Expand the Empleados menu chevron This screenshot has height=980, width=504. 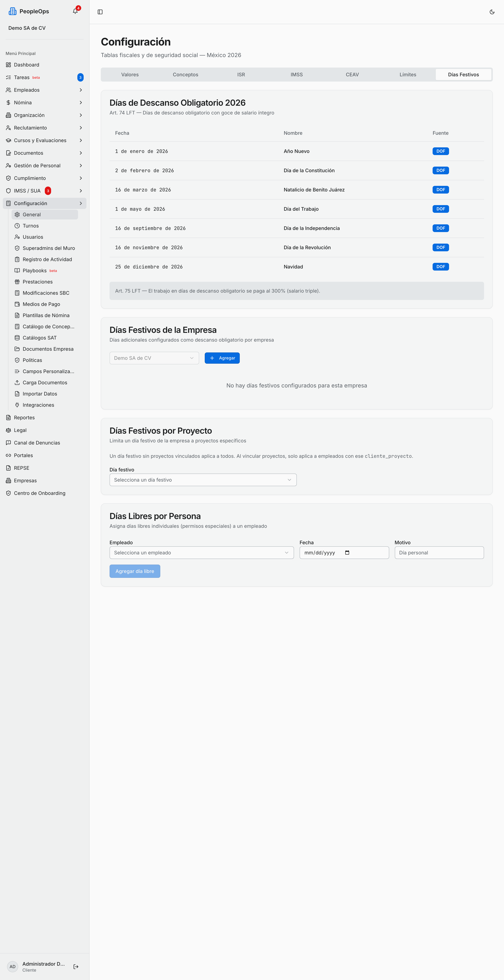(x=81, y=90)
